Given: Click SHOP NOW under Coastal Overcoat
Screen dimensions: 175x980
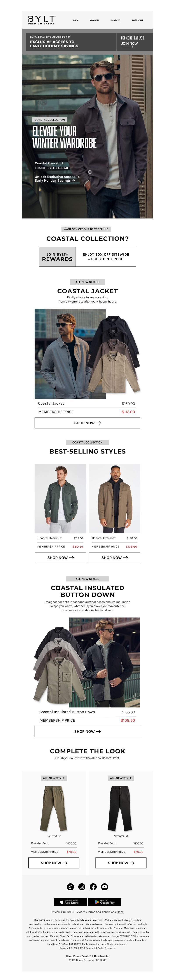Looking at the screenshot, I should [114, 558].
